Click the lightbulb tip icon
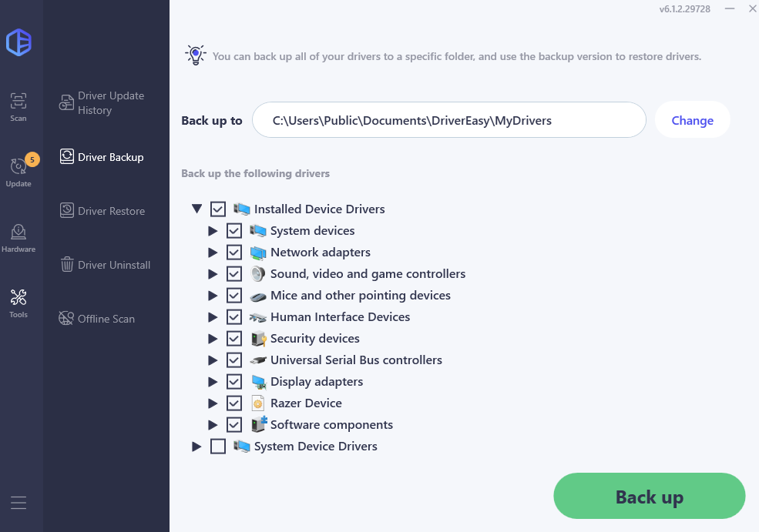The height and width of the screenshot is (532, 759). click(x=196, y=55)
